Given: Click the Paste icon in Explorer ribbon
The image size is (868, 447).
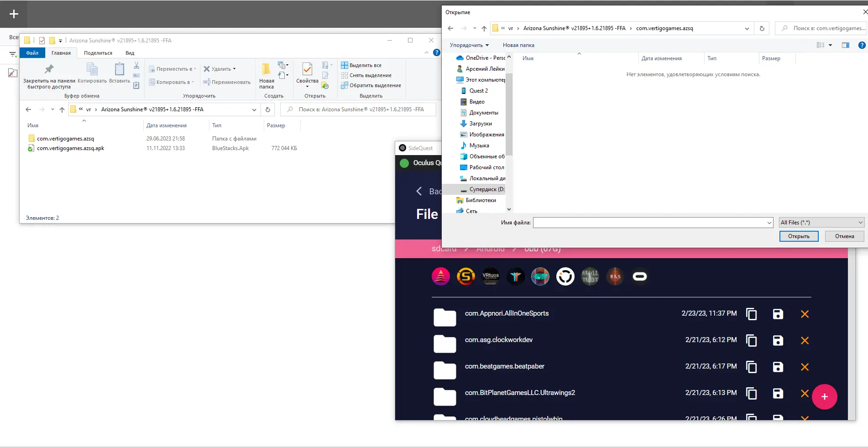Looking at the screenshot, I should point(120,69).
